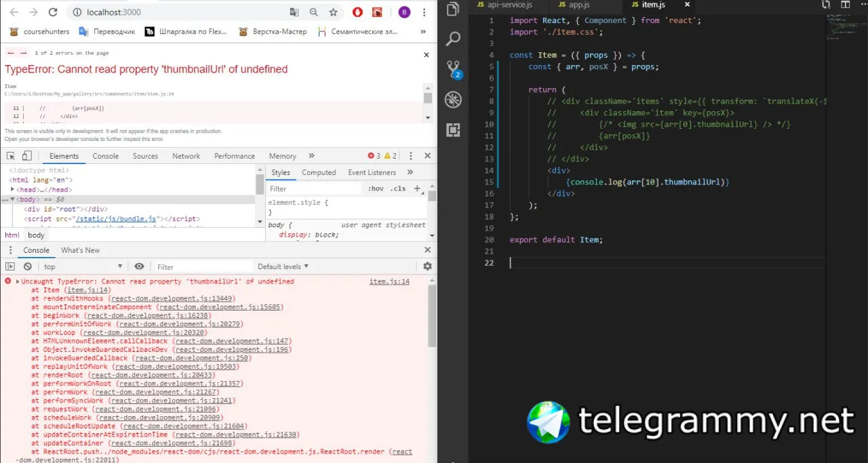Switch to DevTools Console tab

coord(105,156)
